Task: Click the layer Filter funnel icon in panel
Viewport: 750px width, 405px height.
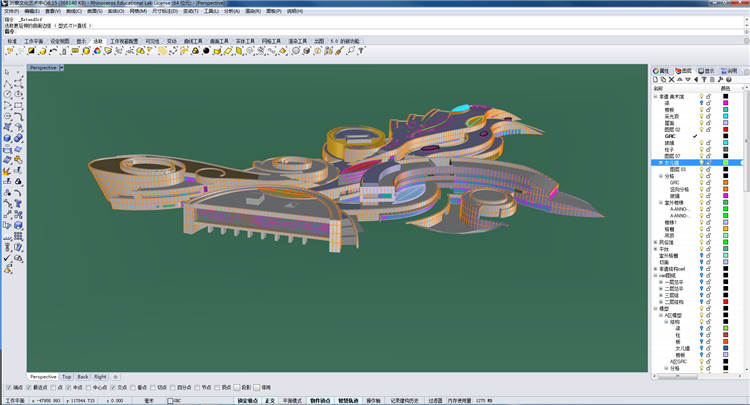Action: 704,79
